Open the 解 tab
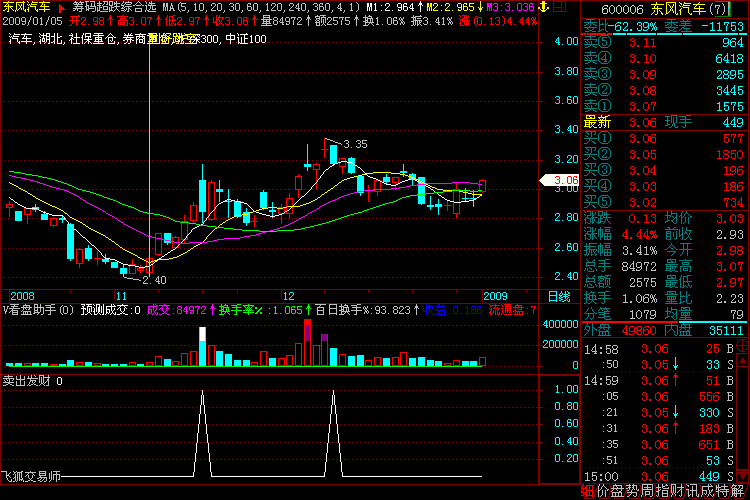 737,491
